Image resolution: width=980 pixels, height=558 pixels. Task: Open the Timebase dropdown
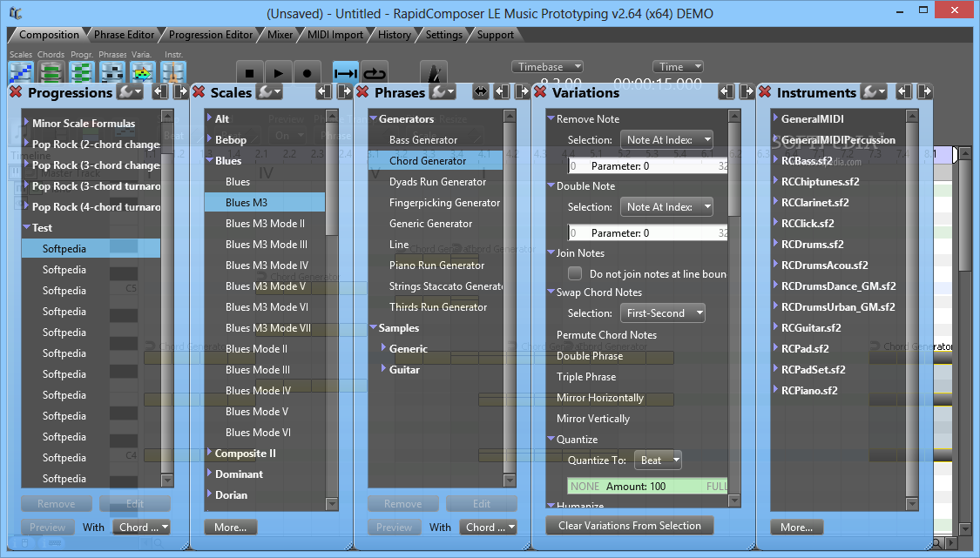pyautogui.click(x=548, y=67)
